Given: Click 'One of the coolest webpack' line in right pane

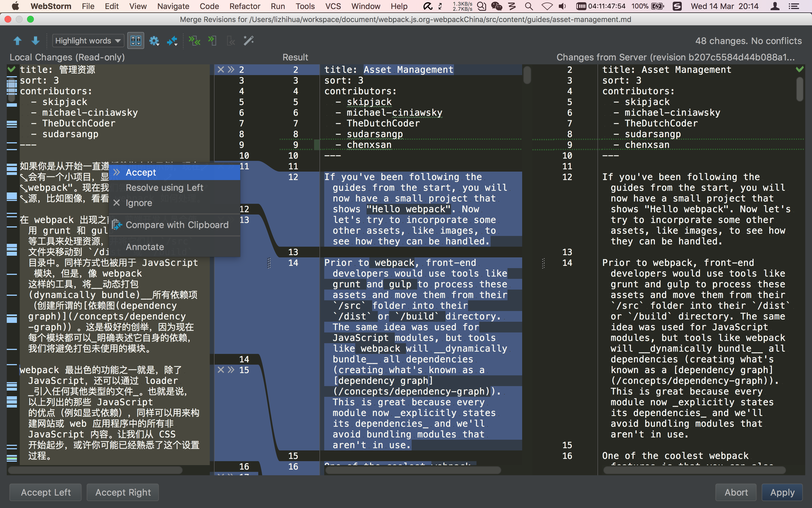Looking at the screenshot, I should coord(675,456).
